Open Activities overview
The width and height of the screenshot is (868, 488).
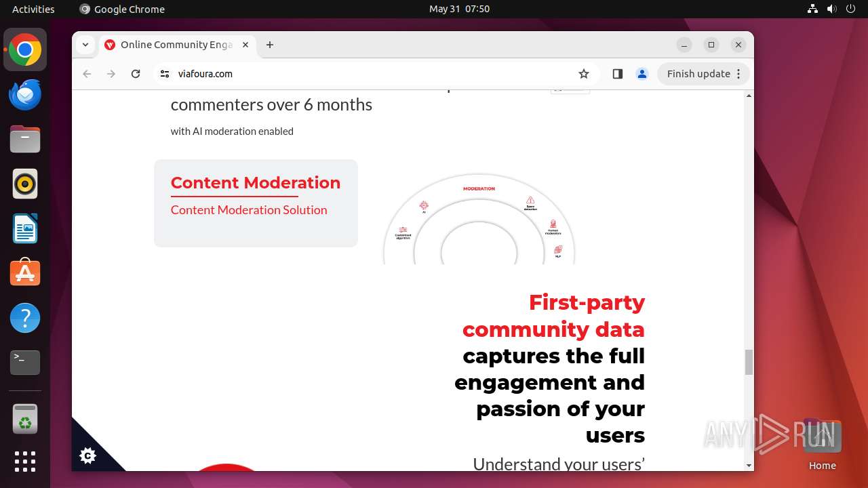point(33,9)
